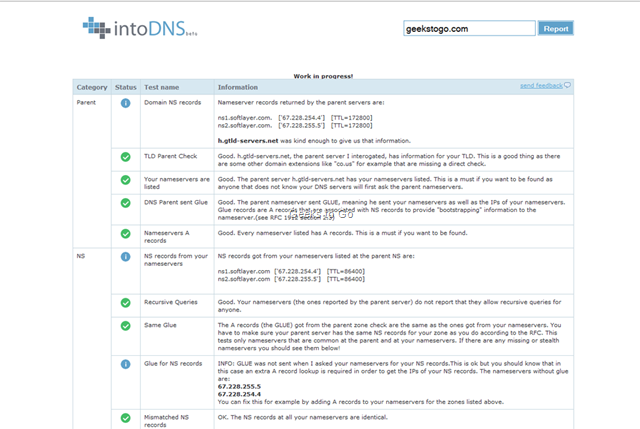Click green check for Same Glue
Image resolution: width=640 pixels, height=429 pixels.
coord(125,326)
